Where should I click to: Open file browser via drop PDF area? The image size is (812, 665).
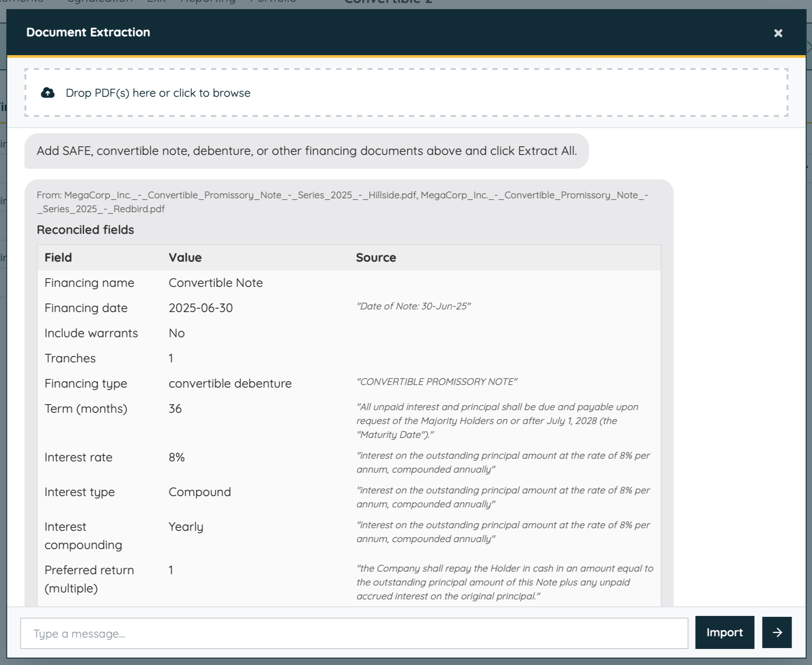406,92
